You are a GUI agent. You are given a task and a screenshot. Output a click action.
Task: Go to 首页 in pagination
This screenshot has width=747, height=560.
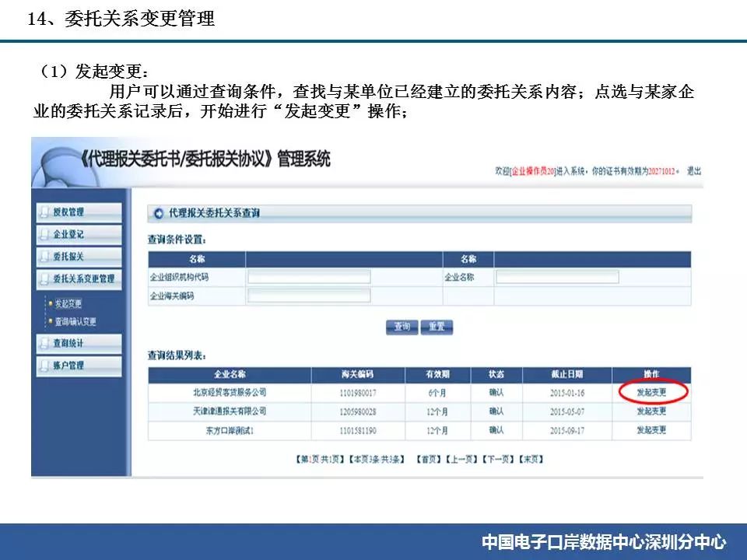coord(429,460)
